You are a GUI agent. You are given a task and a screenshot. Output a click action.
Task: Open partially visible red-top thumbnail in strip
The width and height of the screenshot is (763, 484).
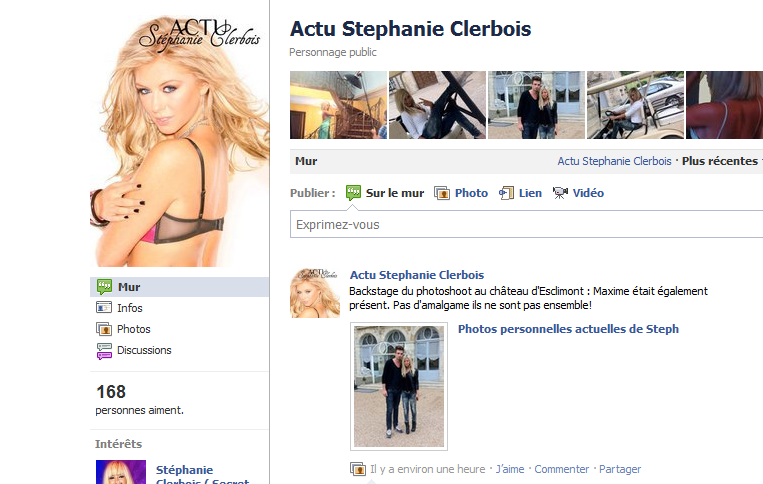click(725, 105)
